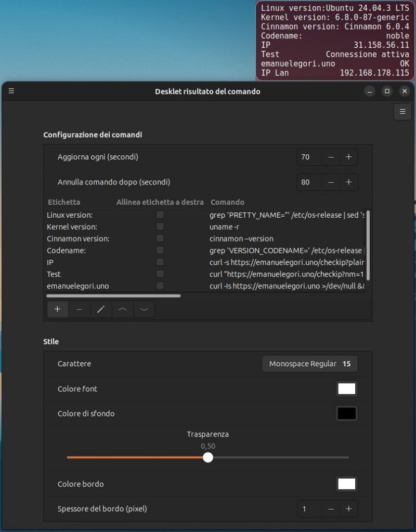Move a command up with the chevron-up icon
The image size is (416, 532).
[123, 309]
